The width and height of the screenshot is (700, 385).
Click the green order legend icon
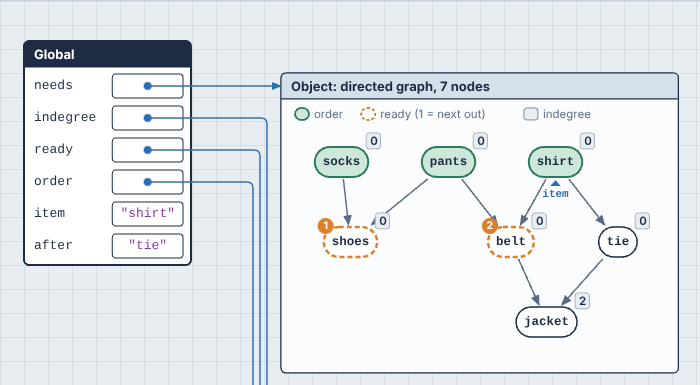(302, 114)
